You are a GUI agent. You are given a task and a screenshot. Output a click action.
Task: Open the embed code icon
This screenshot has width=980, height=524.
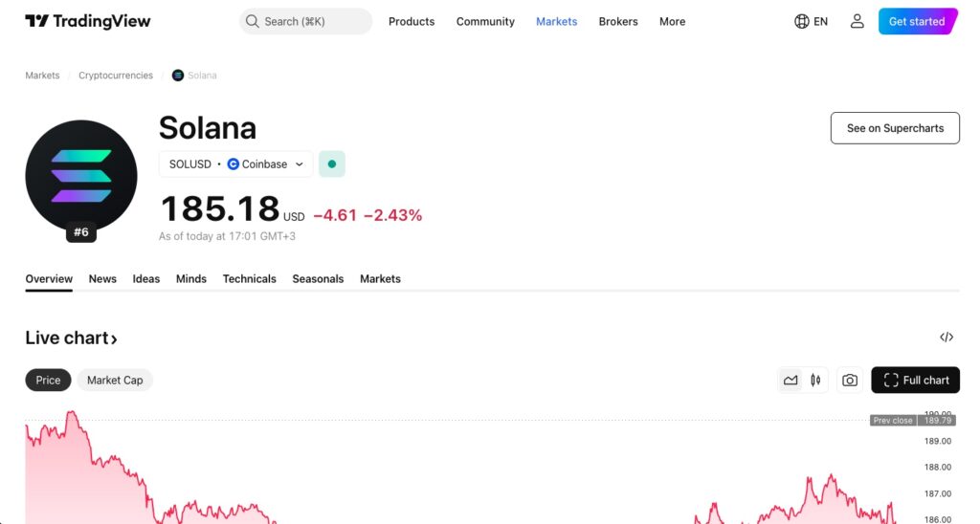coord(947,338)
